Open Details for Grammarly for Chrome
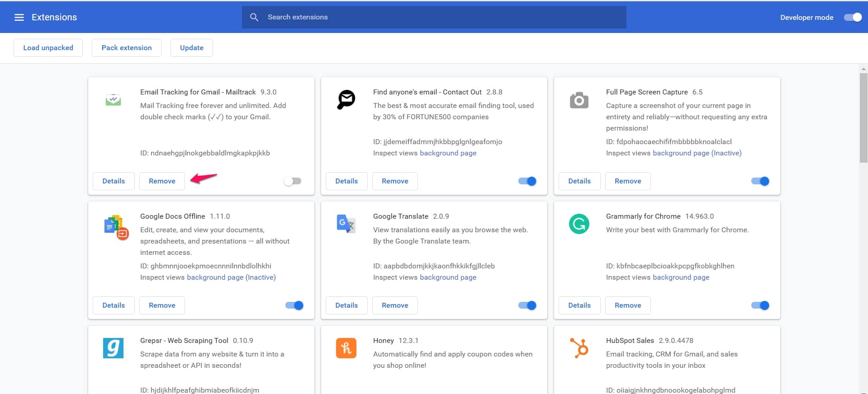868x394 pixels. [x=579, y=305]
